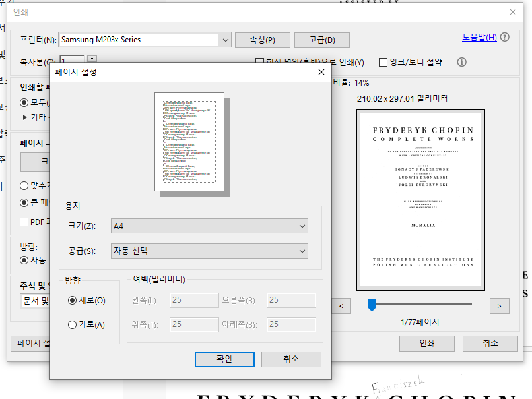Screen dimensions: 532x399
Task: Click the 오른쪽(R) margin field
Action: click(x=291, y=300)
